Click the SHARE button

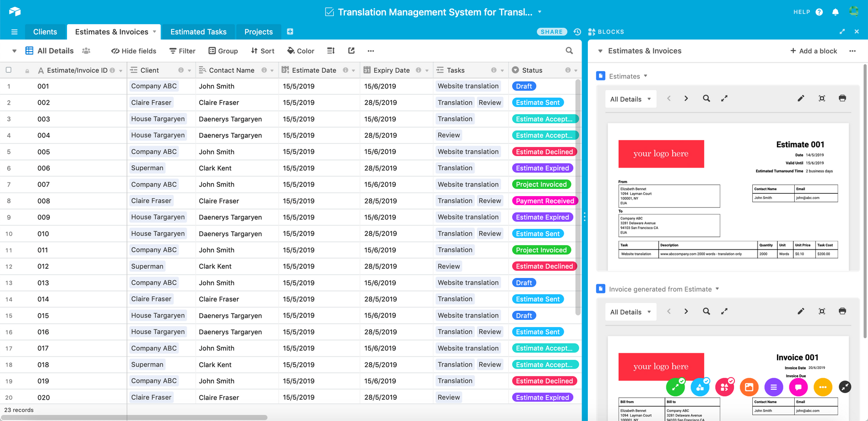(x=552, y=32)
